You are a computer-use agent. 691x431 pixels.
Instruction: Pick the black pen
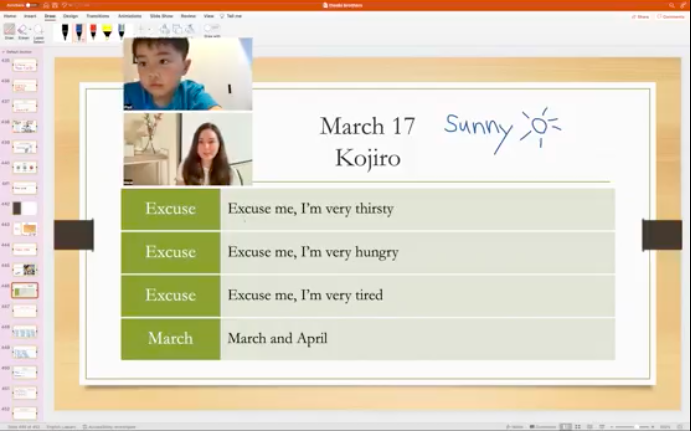pos(65,31)
